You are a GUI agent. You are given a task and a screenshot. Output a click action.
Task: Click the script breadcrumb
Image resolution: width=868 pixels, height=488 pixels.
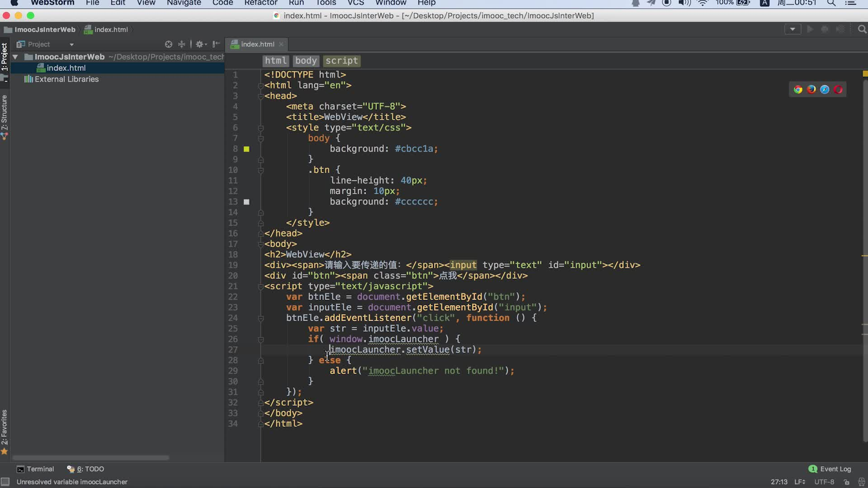[342, 61]
